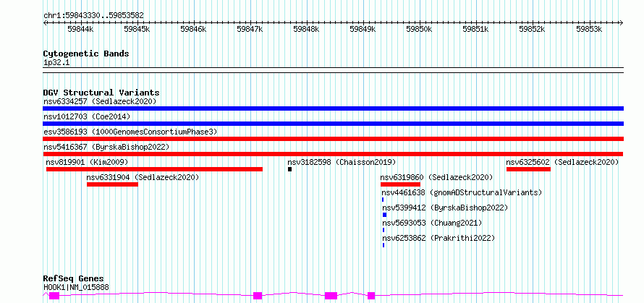The image size is (644, 303).
Task: Select the blue nsv5399412 square marker
Action: tap(384, 215)
